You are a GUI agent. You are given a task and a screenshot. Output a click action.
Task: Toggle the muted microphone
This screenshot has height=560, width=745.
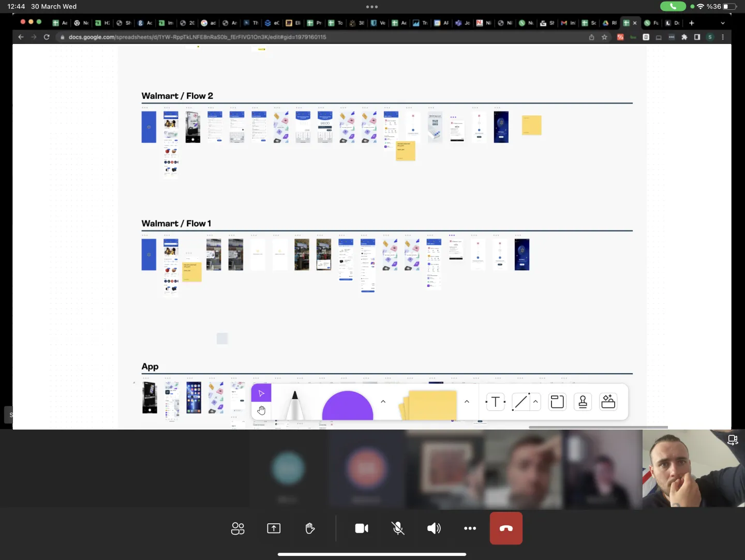click(x=398, y=528)
